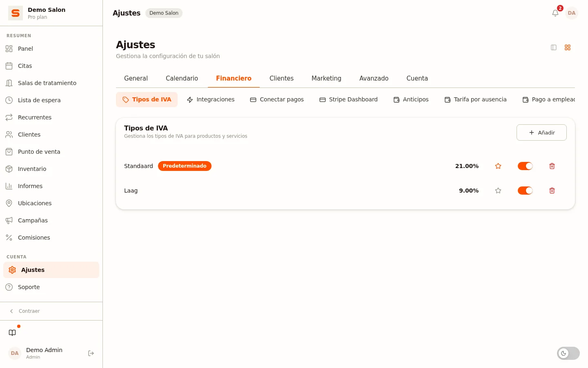588x368 pixels.
Task: Open Citas in sidebar
Action: tap(51, 66)
